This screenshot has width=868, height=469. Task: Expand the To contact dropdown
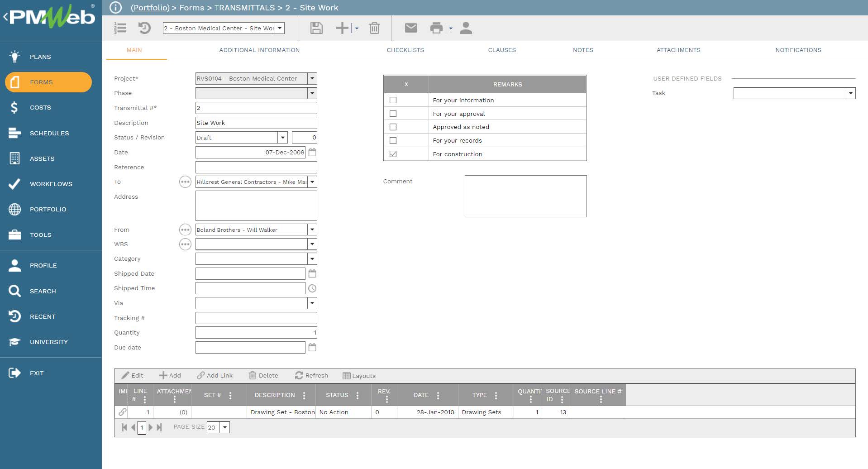[x=312, y=182]
